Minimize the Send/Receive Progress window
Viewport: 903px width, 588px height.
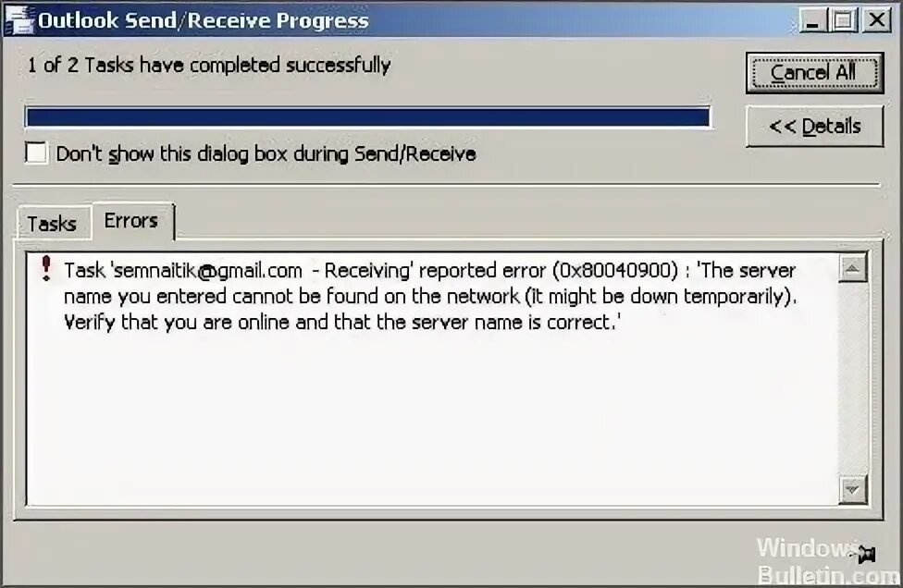coord(812,20)
